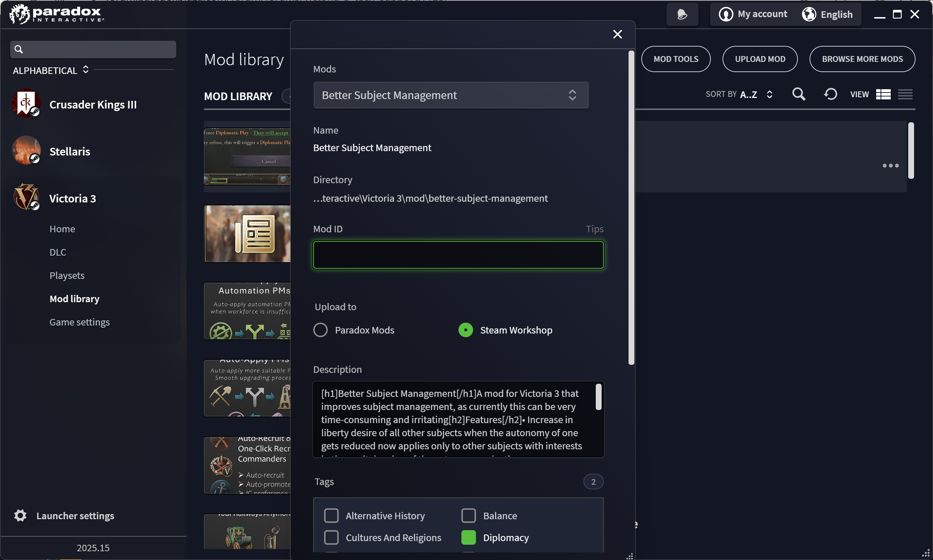Select the Stellaris game icon
Viewport: 933px width, 560px height.
pyautogui.click(x=26, y=151)
